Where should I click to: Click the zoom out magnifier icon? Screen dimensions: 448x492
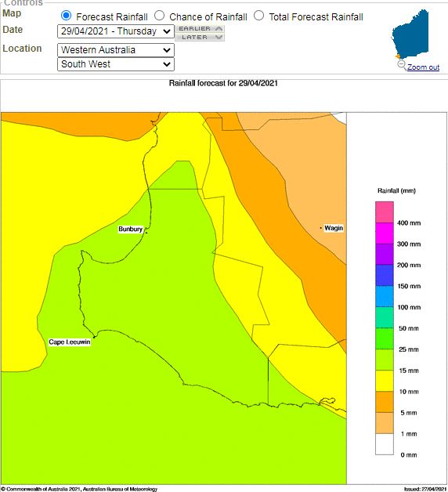pyautogui.click(x=402, y=65)
